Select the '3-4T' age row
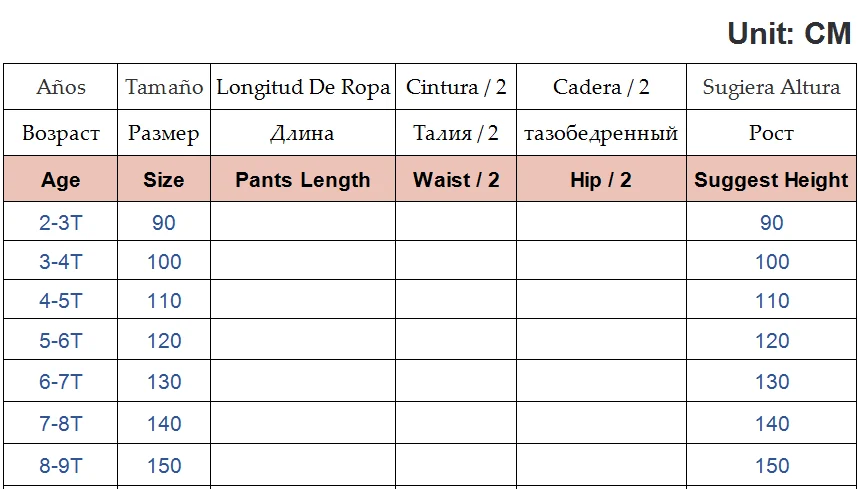The height and width of the screenshot is (489, 859). [61, 262]
